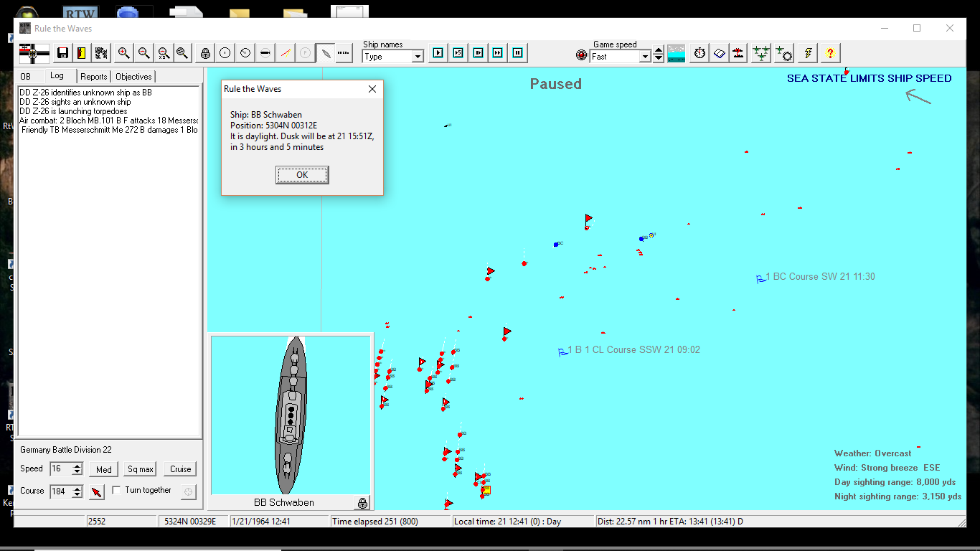The height and width of the screenshot is (551, 980).
Task: Click OK in Rule the Waves dialog
Action: pyautogui.click(x=302, y=175)
